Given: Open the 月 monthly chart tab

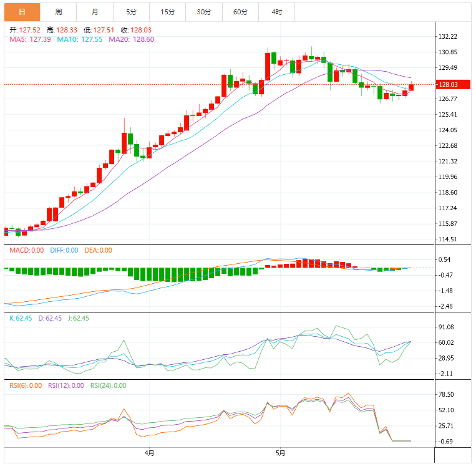Looking at the screenshot, I should pos(94,12).
